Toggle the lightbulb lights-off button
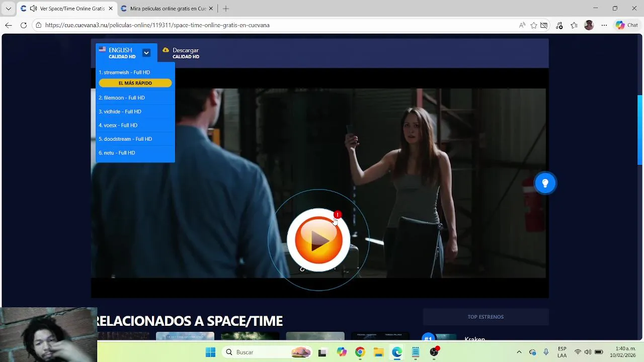 [x=545, y=183]
